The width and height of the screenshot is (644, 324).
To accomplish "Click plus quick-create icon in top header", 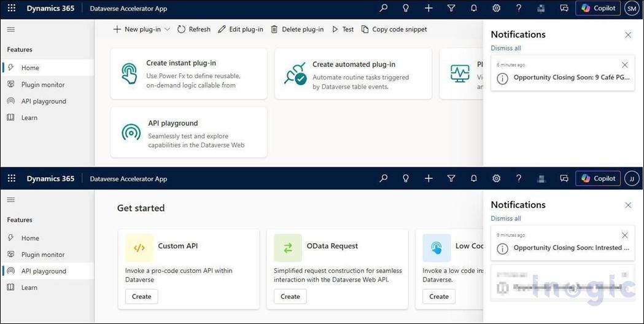I will [429, 8].
